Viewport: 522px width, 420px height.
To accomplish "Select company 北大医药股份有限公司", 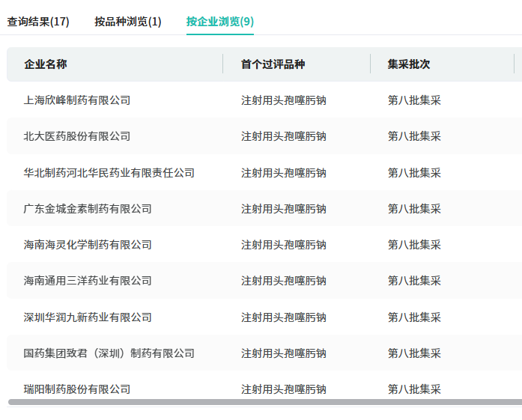I will 77,136.
